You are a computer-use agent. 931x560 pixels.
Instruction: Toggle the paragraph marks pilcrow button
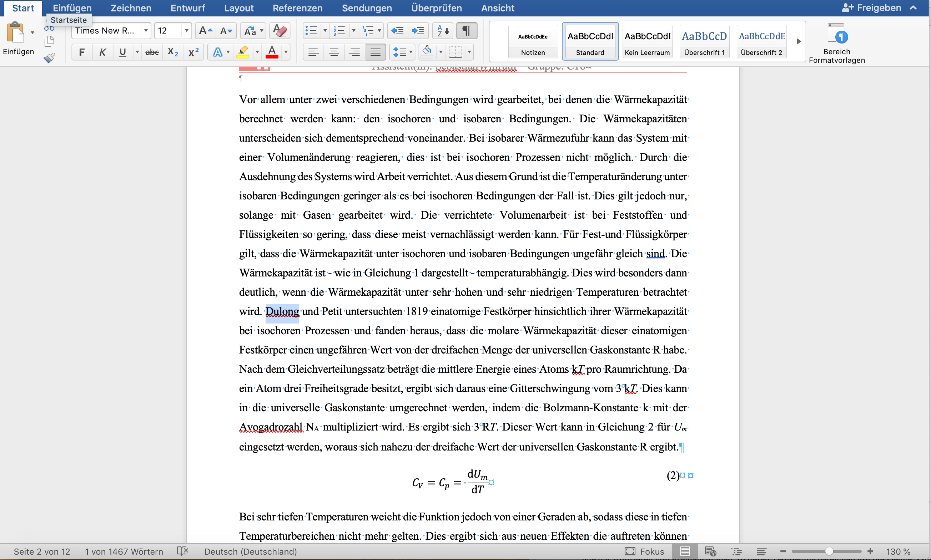pos(467,31)
